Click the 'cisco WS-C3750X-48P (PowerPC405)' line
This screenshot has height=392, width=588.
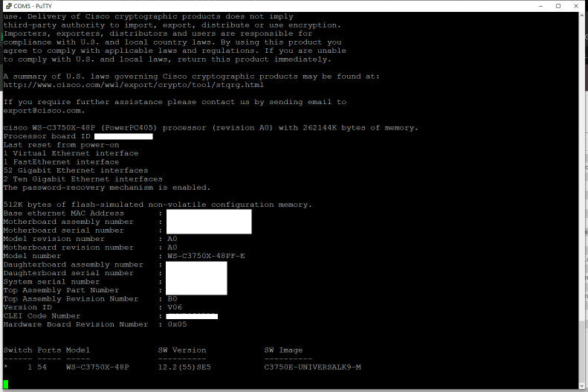pos(211,128)
